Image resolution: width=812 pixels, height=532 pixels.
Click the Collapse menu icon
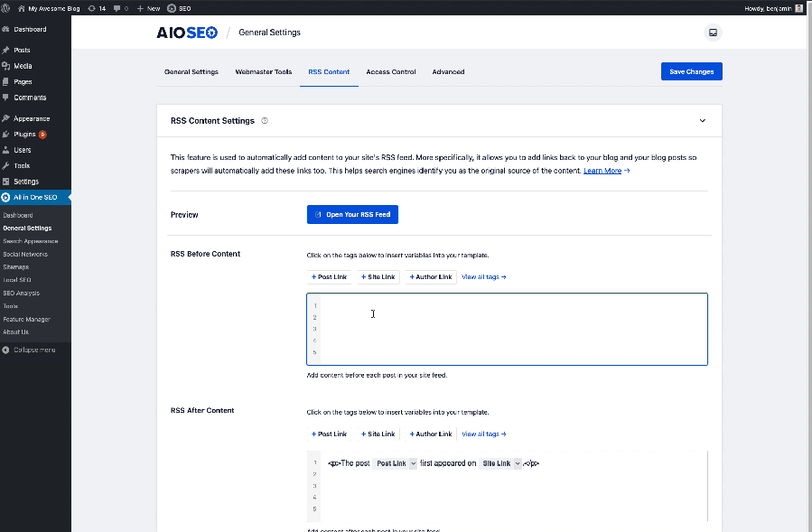pos(5,350)
